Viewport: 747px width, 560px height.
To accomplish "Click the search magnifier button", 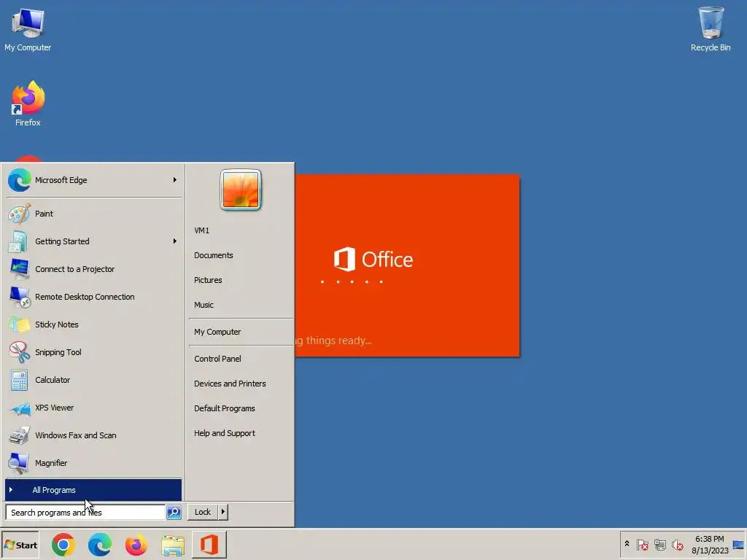I will (x=174, y=513).
